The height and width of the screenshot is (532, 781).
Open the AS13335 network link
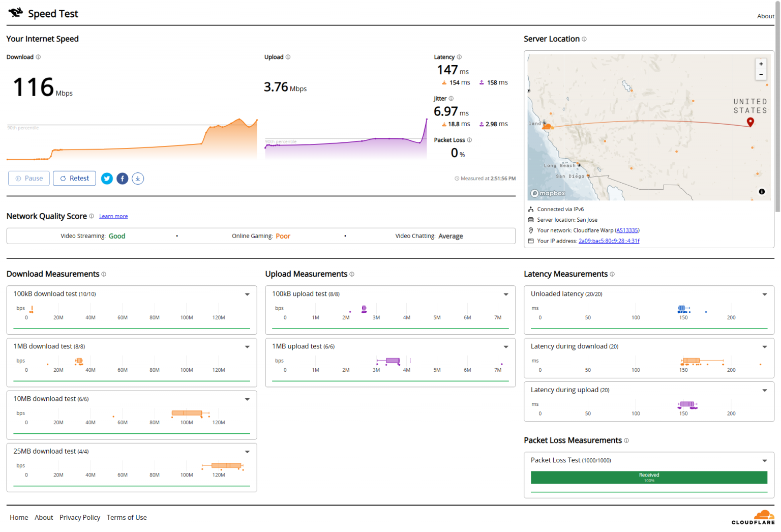point(627,230)
